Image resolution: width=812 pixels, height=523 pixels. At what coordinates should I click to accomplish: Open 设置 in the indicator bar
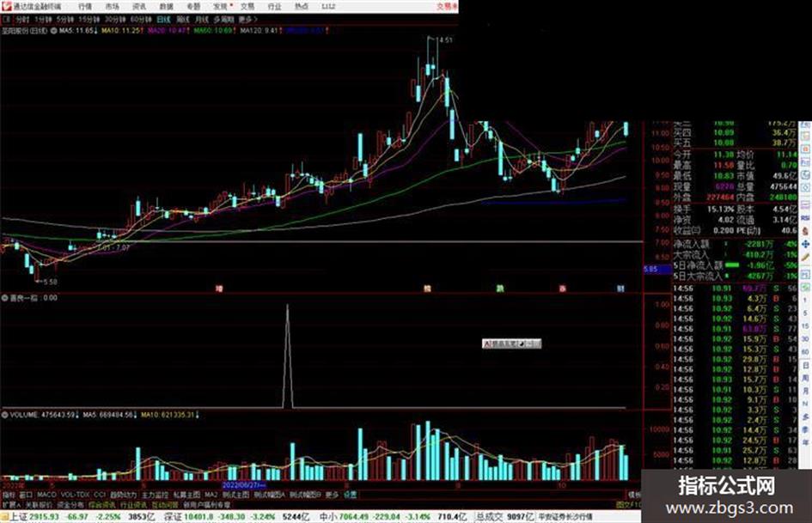point(351,495)
